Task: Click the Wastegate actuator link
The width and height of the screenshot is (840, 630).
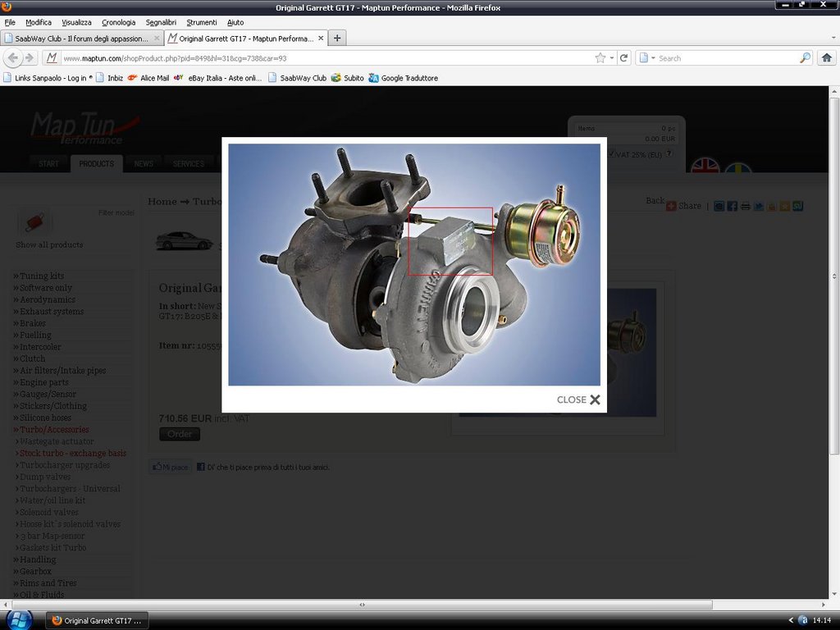Action: [x=56, y=441]
